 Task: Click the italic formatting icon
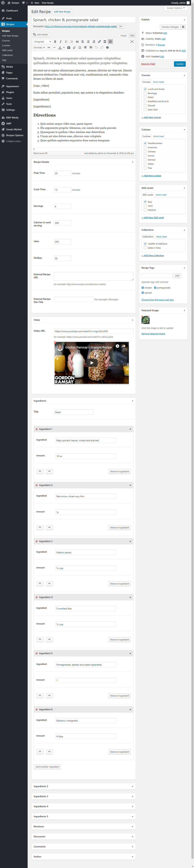pos(60,42)
